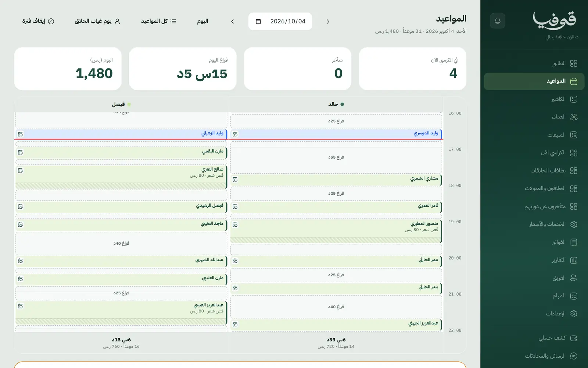Go to الكاشير page
Viewport: 588px width, 368px height.
534,99
